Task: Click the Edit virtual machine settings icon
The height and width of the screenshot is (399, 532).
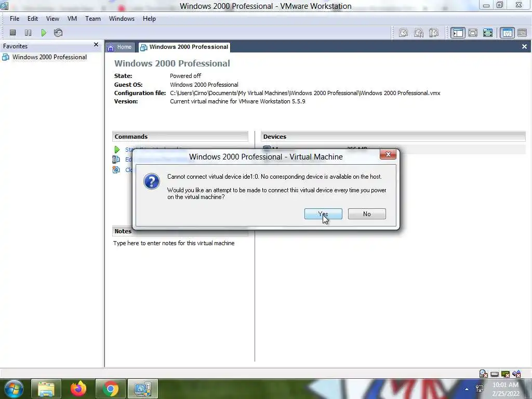Action: coord(116,159)
